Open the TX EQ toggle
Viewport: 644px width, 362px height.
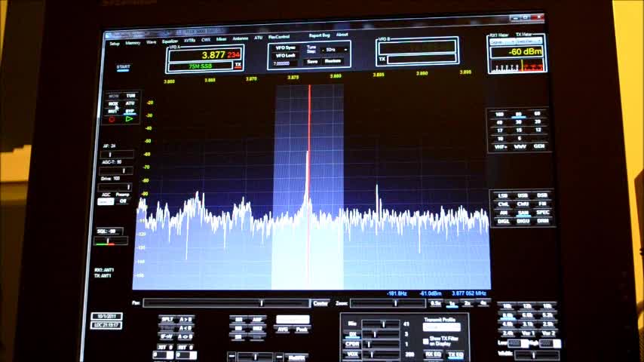click(x=455, y=354)
